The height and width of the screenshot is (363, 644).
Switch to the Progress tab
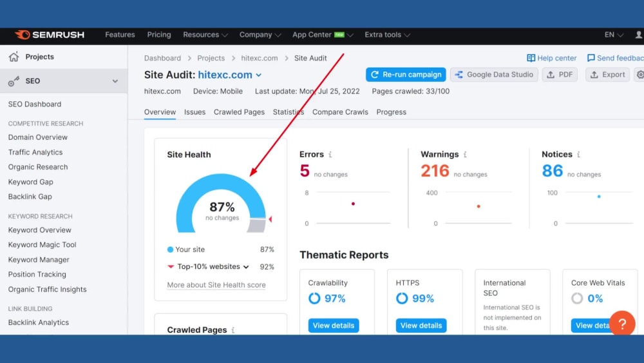click(x=391, y=112)
